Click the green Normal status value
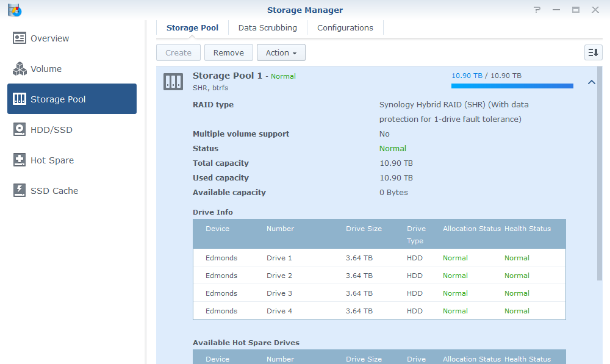 (392, 149)
